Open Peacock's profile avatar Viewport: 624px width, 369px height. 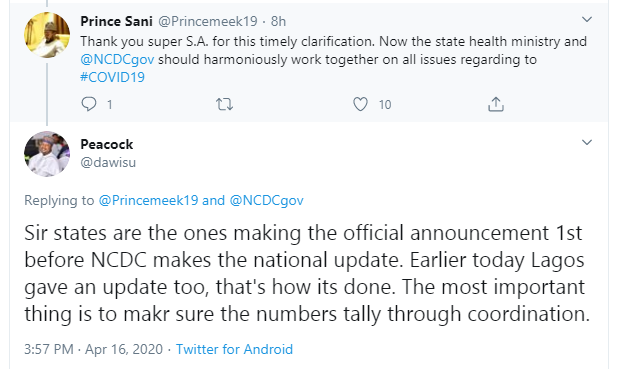(x=47, y=154)
